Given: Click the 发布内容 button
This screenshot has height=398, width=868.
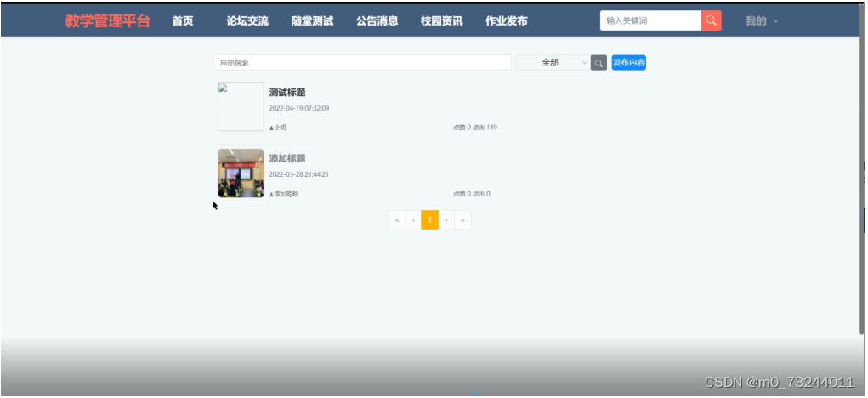Looking at the screenshot, I should (x=629, y=63).
